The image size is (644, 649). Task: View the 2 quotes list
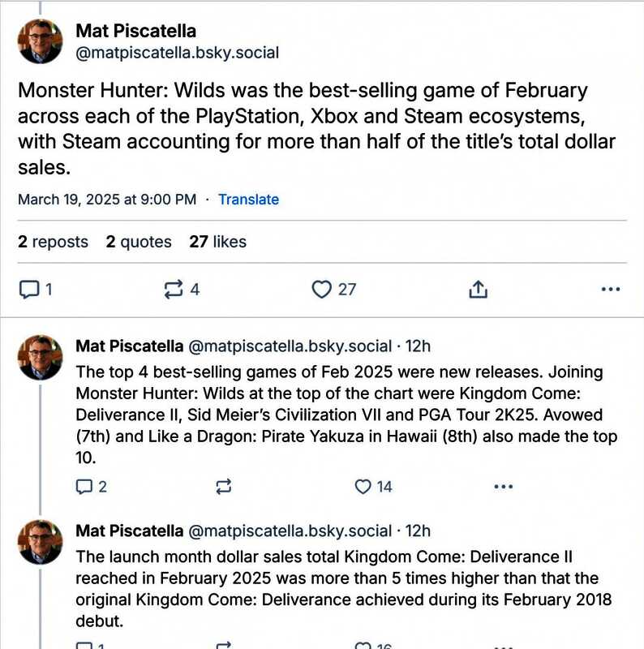coord(139,242)
